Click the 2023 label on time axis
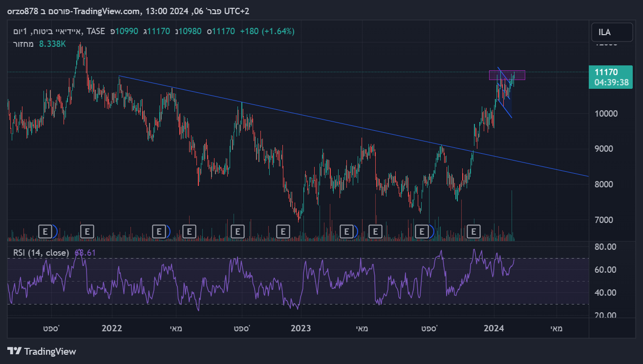The width and height of the screenshot is (643, 364). click(x=300, y=328)
